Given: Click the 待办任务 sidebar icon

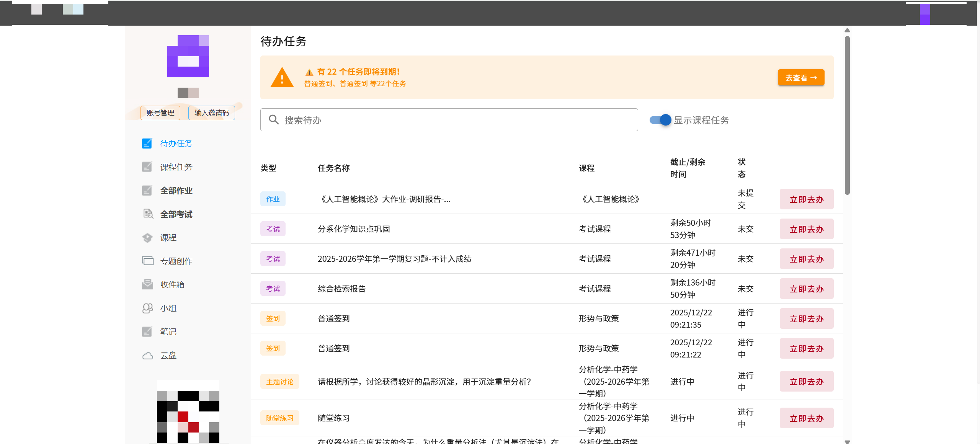Looking at the screenshot, I should pos(147,144).
